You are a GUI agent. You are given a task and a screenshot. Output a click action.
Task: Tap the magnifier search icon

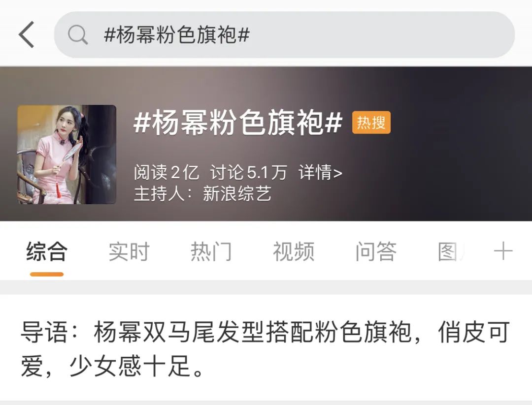[x=78, y=34]
